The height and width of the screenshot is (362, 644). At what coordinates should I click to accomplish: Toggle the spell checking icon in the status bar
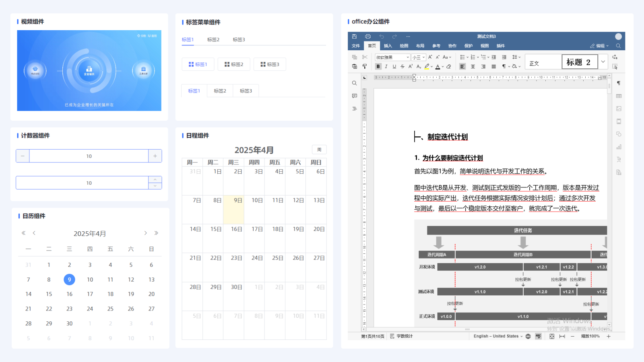pos(538,336)
